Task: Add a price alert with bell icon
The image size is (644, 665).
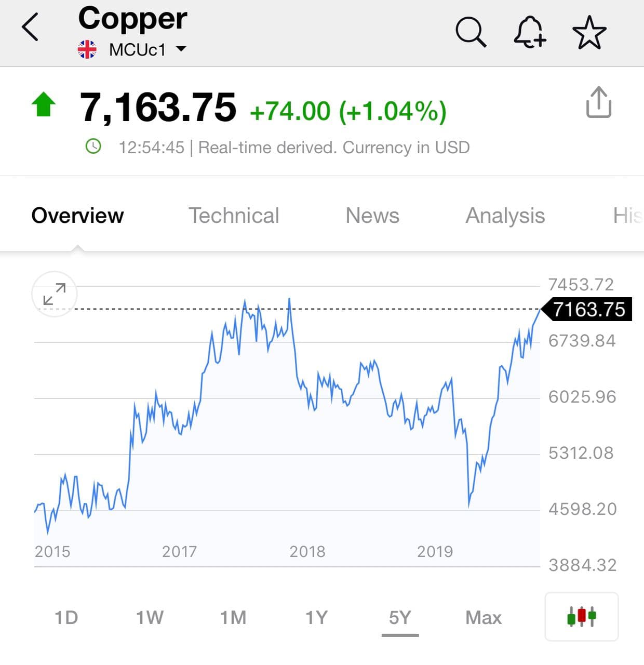Action: [x=529, y=32]
